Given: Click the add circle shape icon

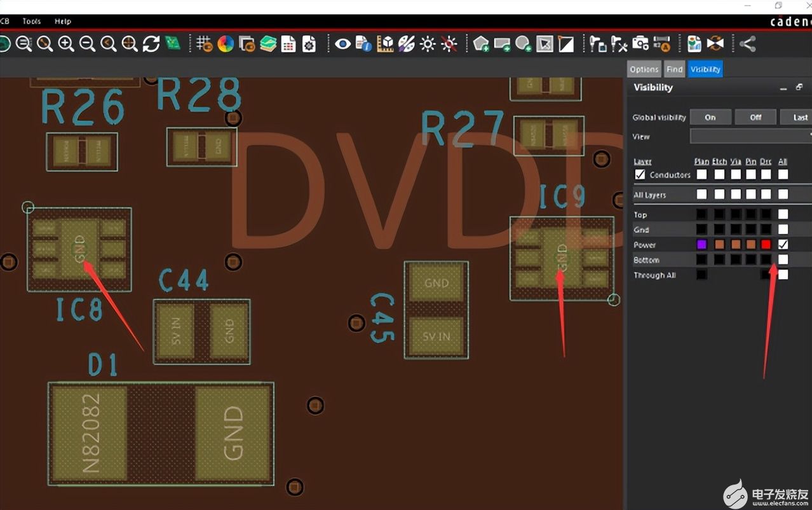Looking at the screenshot, I should click(x=524, y=43).
